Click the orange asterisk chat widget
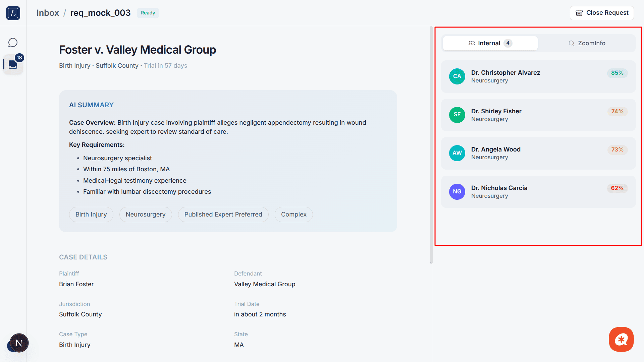Screen dimensions: 644x362 click(x=621, y=339)
